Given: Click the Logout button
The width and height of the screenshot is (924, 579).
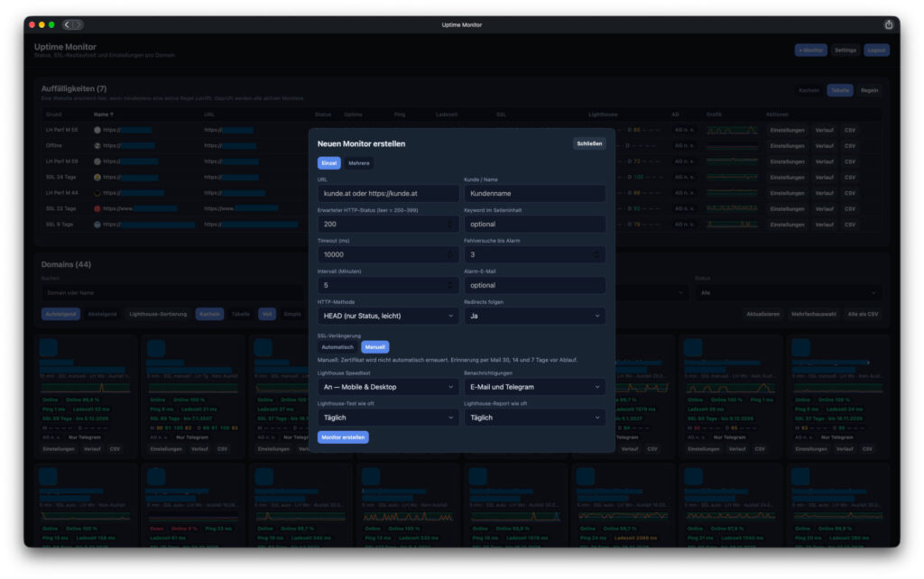Looking at the screenshot, I should click(x=876, y=51).
